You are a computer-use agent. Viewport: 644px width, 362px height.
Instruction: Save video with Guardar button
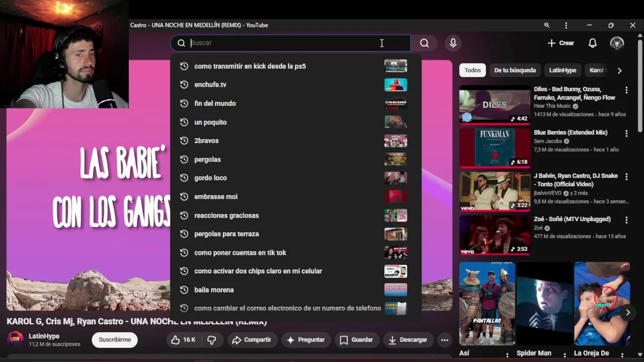pos(356,340)
